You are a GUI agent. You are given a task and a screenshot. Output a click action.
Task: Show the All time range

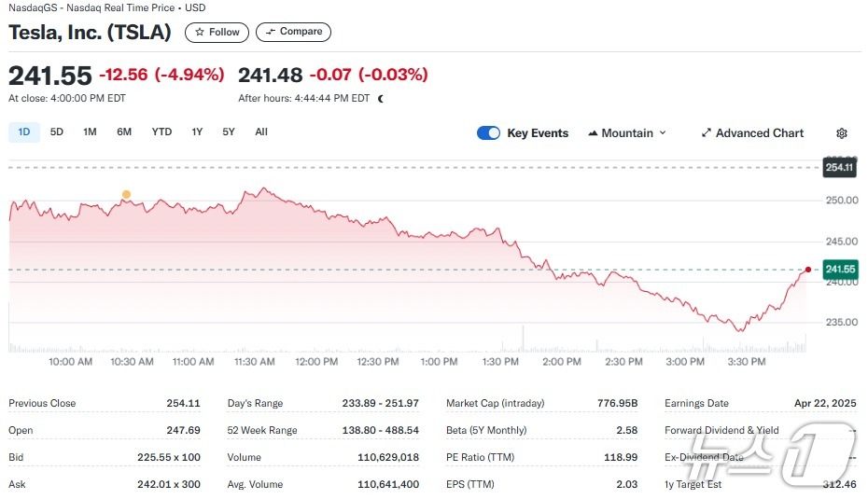(x=261, y=132)
